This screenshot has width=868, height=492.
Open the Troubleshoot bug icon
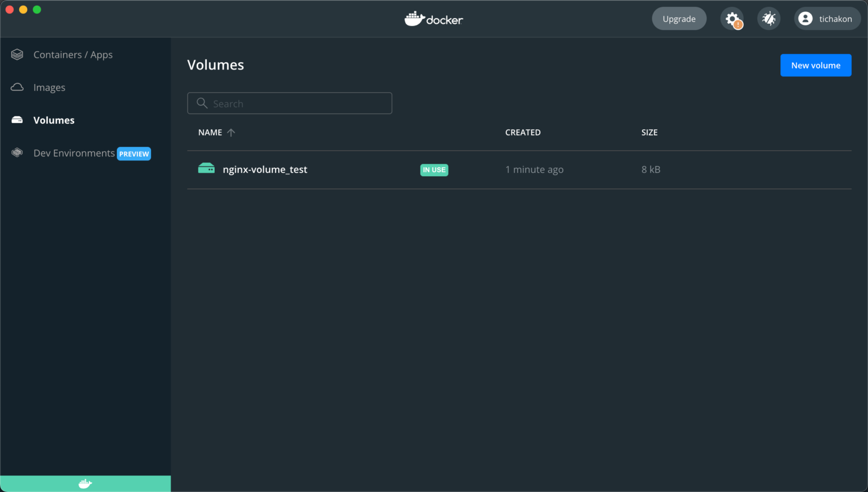pyautogui.click(x=769, y=18)
